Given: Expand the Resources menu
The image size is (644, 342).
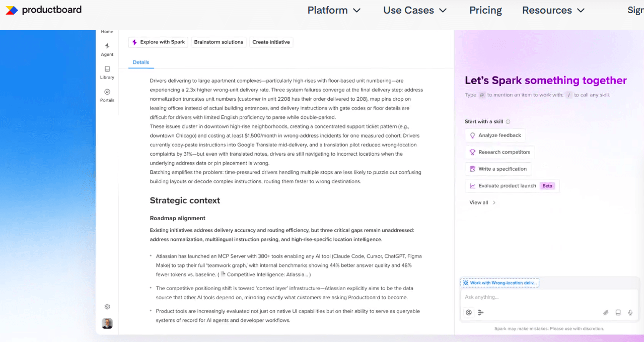Looking at the screenshot, I should point(553,10).
